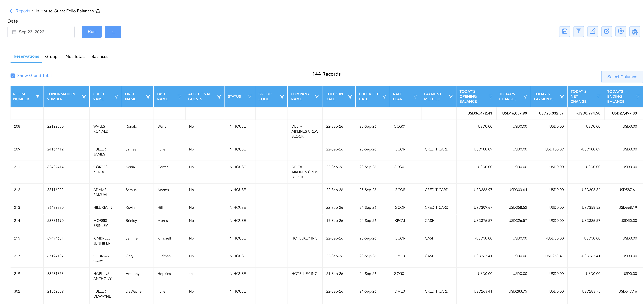Filter the First Name column
The image size is (644, 304).
point(148,97)
